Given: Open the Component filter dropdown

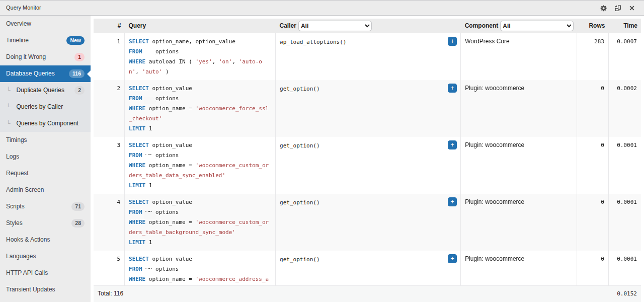Looking at the screenshot, I should click(x=537, y=26).
